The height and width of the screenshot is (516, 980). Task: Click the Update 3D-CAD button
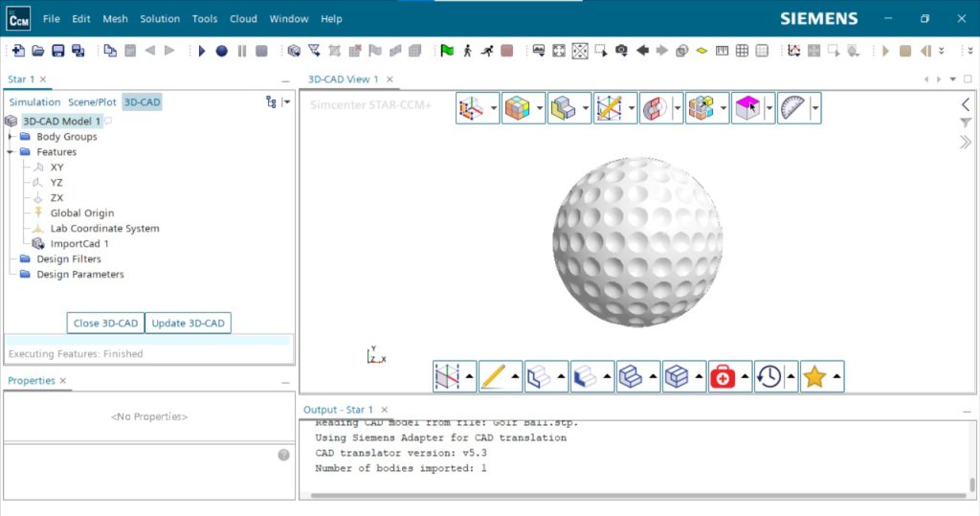(x=189, y=324)
